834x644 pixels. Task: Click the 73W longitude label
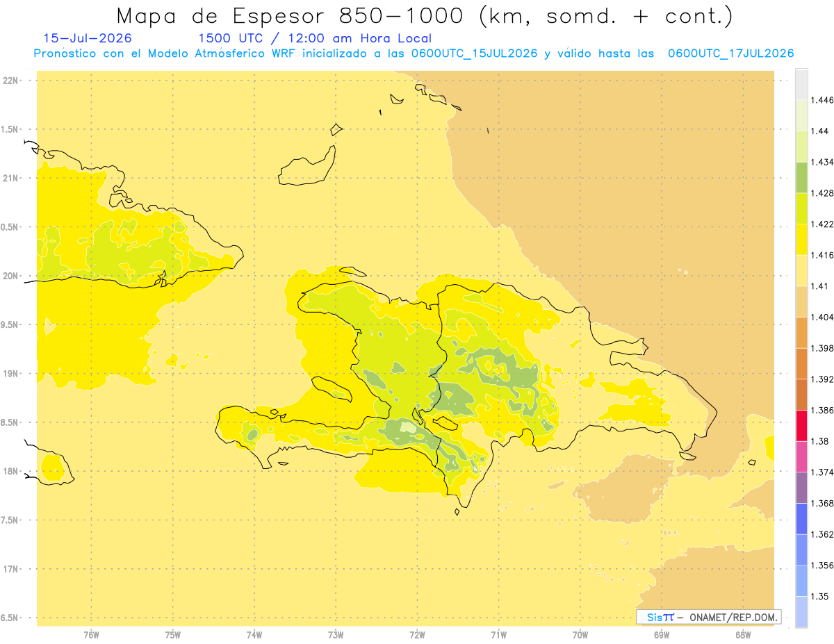pos(336,635)
